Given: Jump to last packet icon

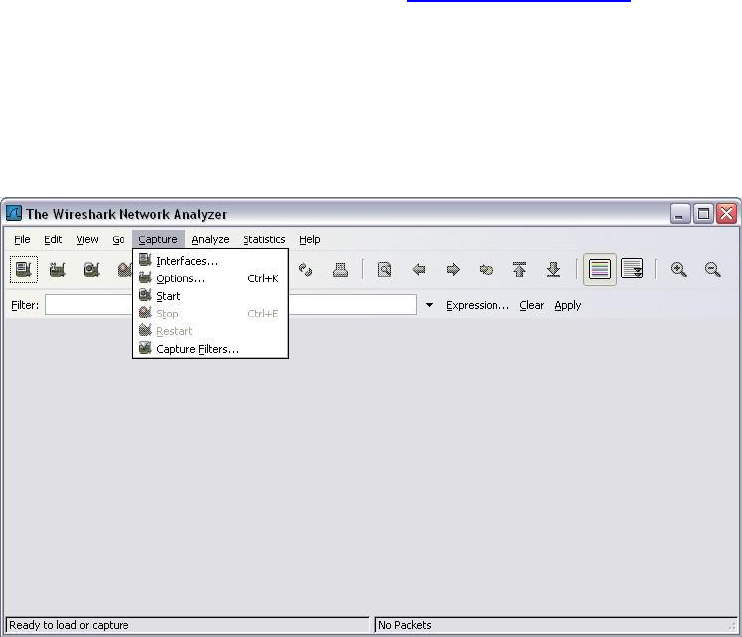Looking at the screenshot, I should click(x=553, y=269).
